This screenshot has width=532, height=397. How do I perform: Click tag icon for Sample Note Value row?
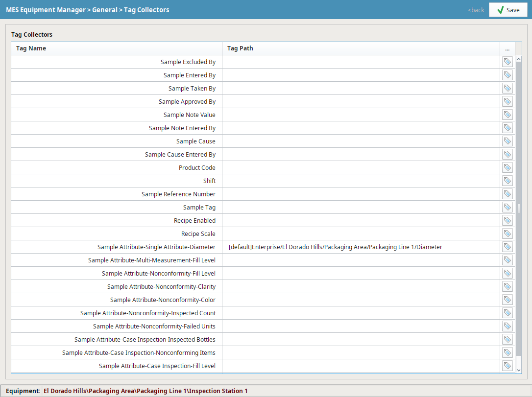click(507, 115)
